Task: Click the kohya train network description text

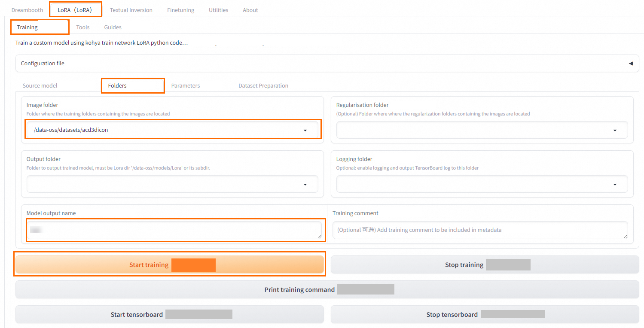Action: coord(101,43)
